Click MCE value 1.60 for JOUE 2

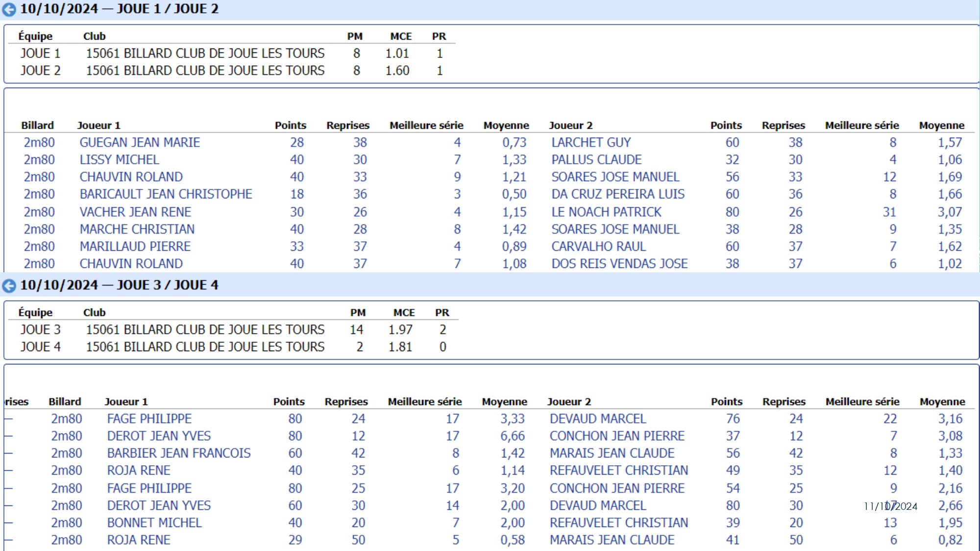click(397, 71)
